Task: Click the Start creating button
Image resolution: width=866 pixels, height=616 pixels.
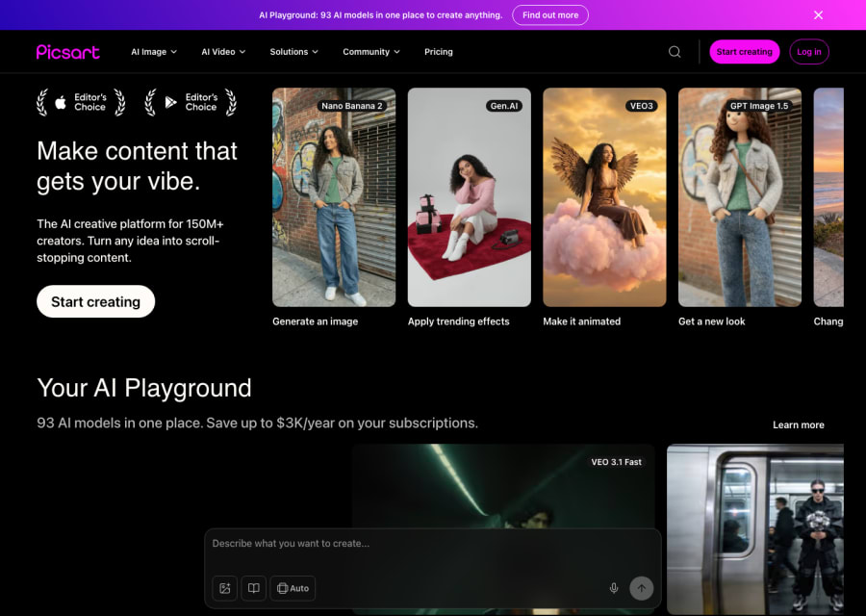Action: (x=95, y=301)
